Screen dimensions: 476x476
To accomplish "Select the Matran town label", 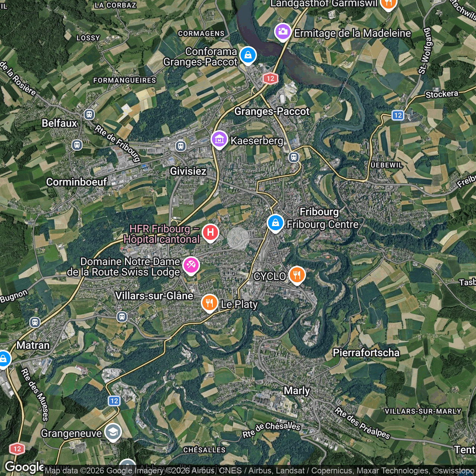I will pos(33,345).
